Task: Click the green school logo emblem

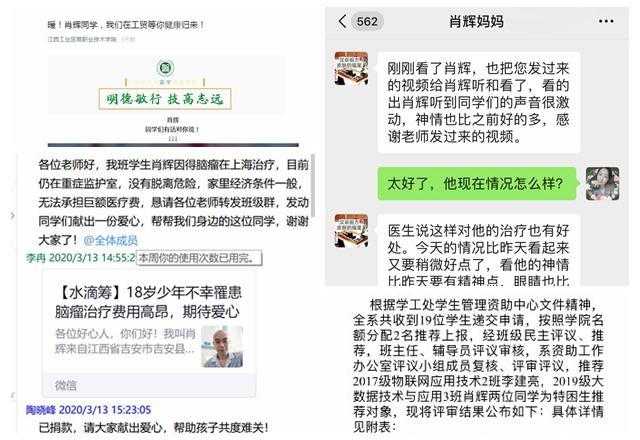Action: click(165, 68)
